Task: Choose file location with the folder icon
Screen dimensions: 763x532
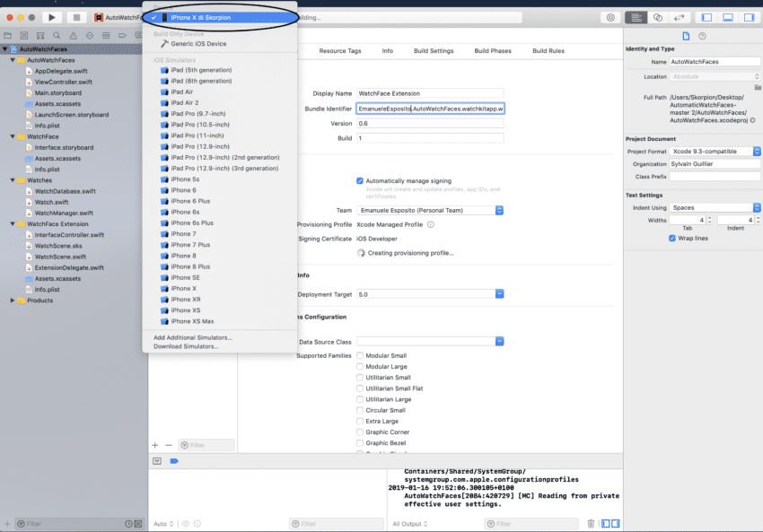Action: pos(758,88)
